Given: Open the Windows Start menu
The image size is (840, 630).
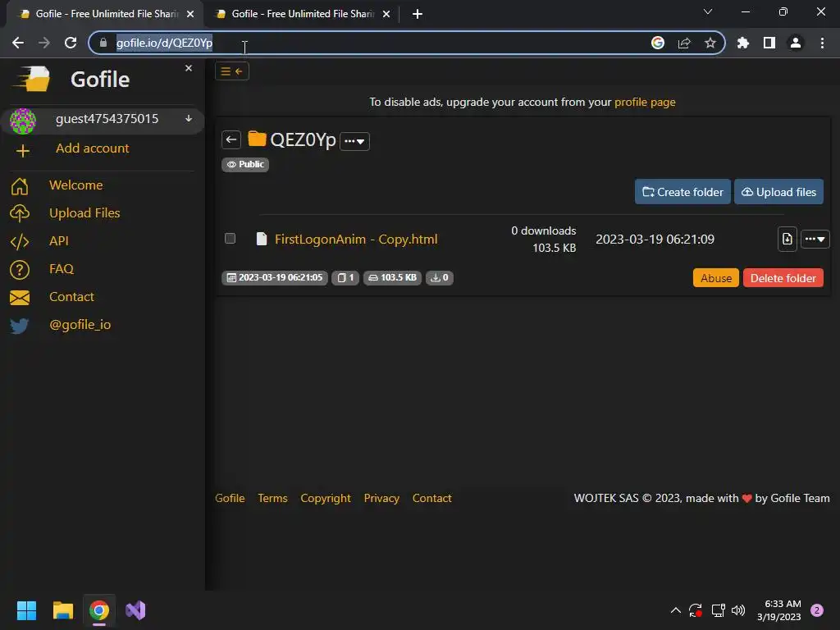Looking at the screenshot, I should [x=26, y=610].
